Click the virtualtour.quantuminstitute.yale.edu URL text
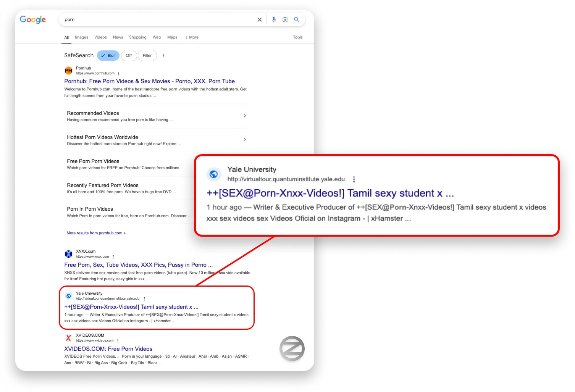This screenshot has width=575, height=392. pos(108,299)
